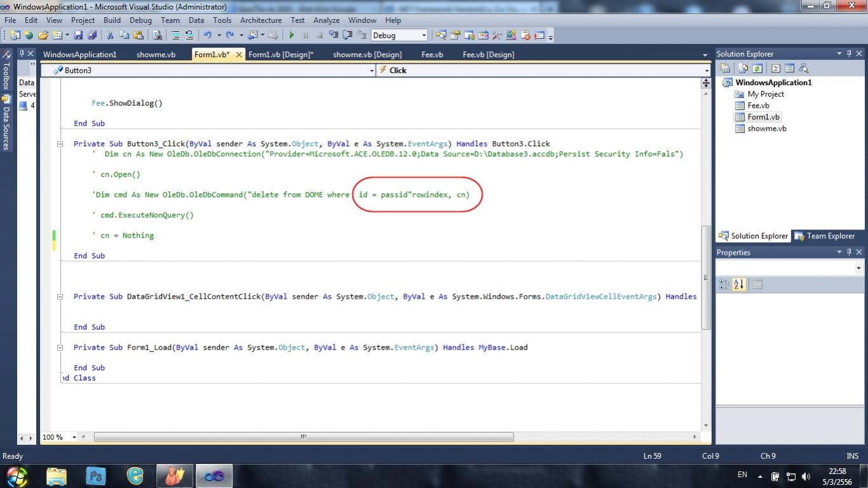Select the WindowsApplication1 project node
Screen dimensions: 868x488
point(773,83)
